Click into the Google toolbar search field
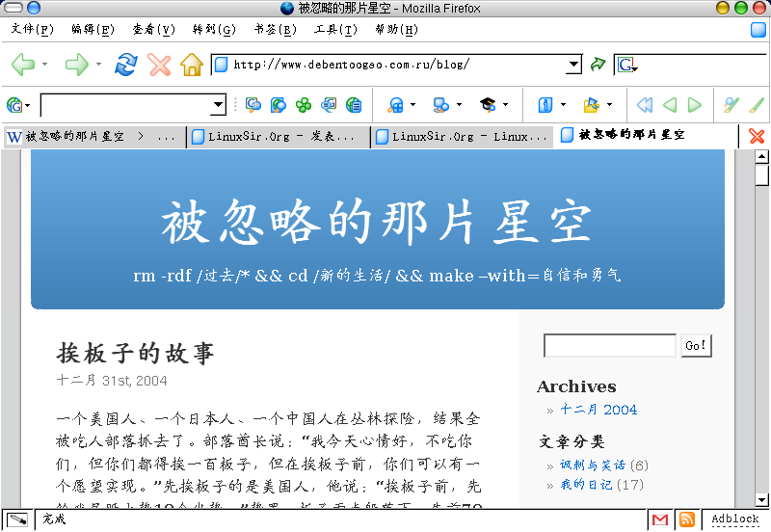The width and height of the screenshot is (771, 532). pos(125,105)
